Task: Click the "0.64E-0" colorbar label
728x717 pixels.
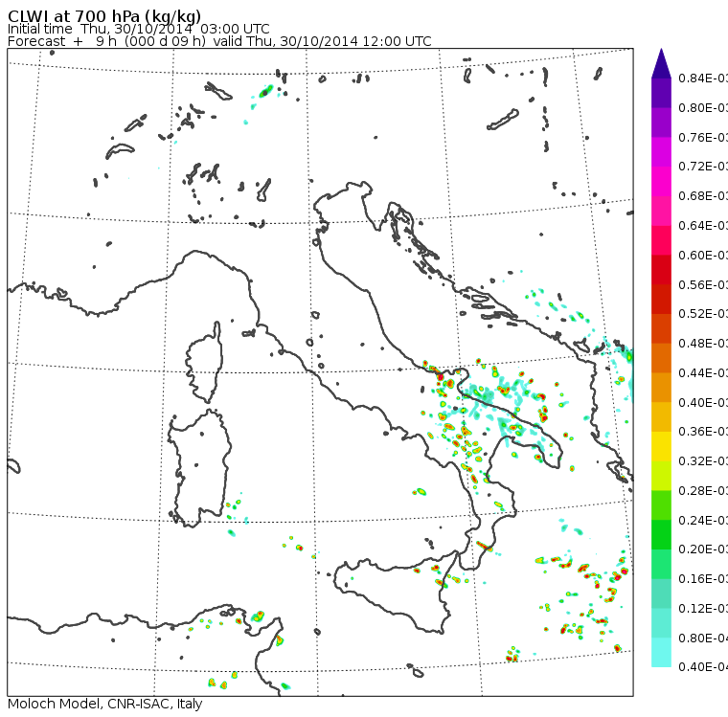Action: click(x=703, y=226)
